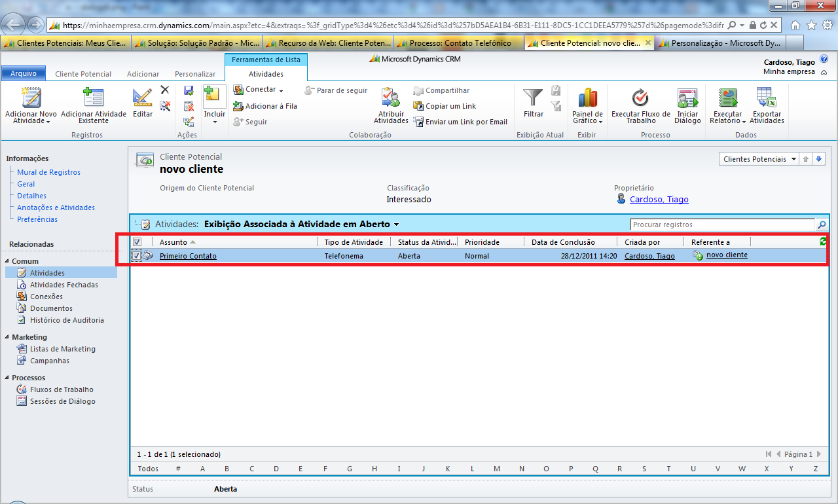Click the Iniciar Diálogo icon
Image resolution: width=838 pixels, height=504 pixels.
pos(687,98)
